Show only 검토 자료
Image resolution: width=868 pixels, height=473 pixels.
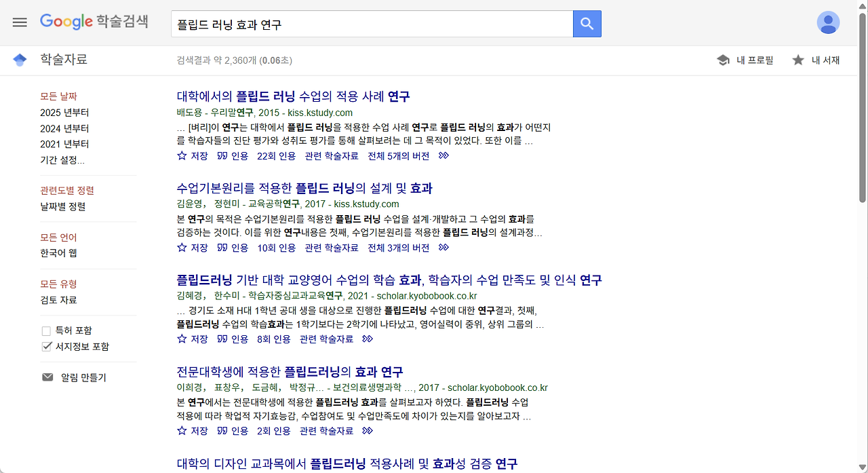pos(58,300)
